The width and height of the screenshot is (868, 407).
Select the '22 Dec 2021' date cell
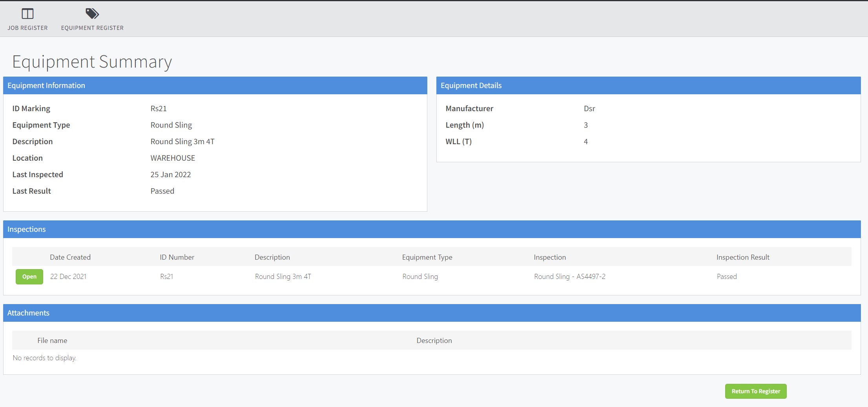click(x=68, y=277)
